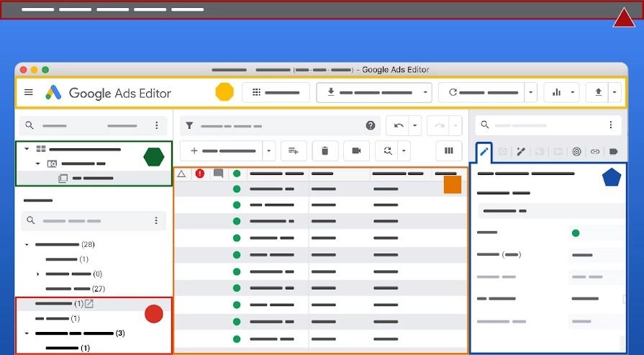Collapse the account row with grid icon
Screen dimensions: 644x355
pyautogui.click(x=27, y=149)
